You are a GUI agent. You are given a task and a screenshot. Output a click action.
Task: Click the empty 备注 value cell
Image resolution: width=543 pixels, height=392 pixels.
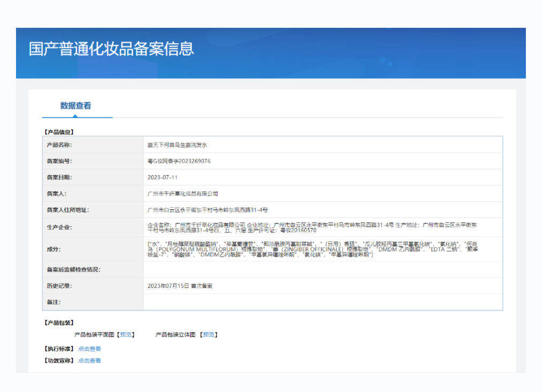point(323,302)
